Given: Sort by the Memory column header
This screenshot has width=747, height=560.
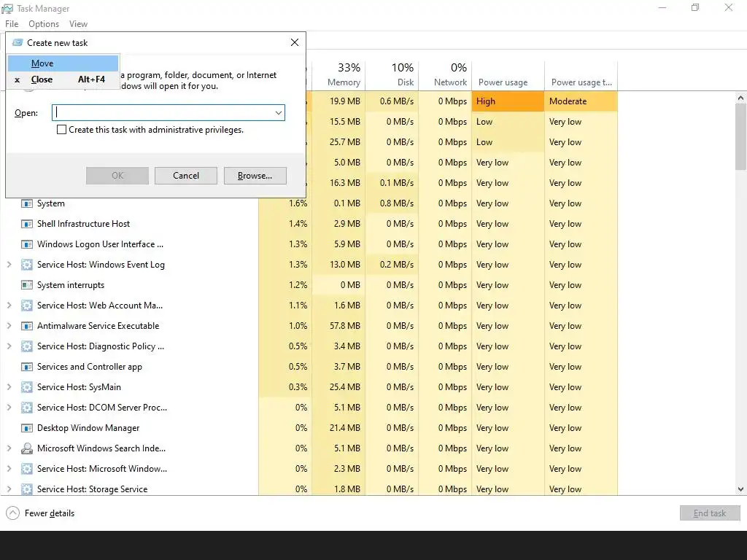Looking at the screenshot, I should (x=338, y=75).
